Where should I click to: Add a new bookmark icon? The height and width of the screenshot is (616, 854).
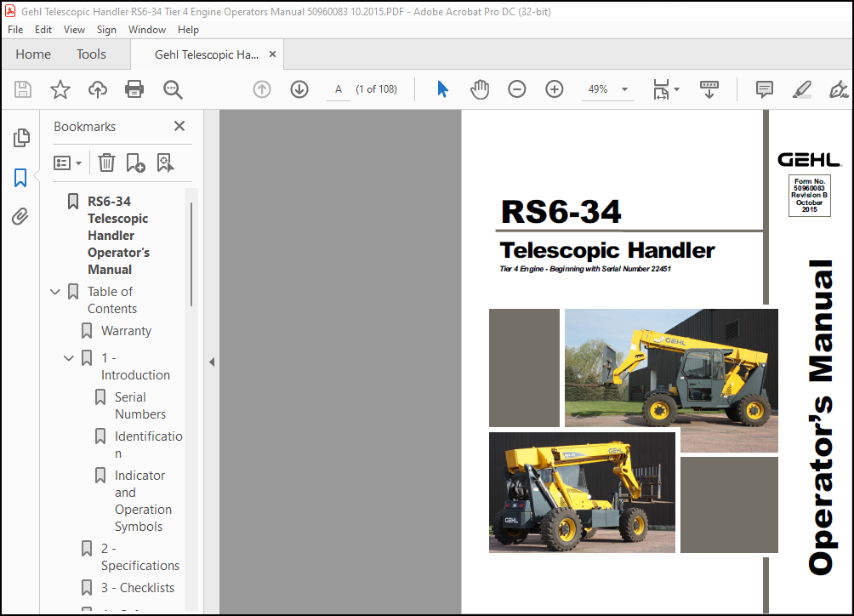(x=135, y=163)
